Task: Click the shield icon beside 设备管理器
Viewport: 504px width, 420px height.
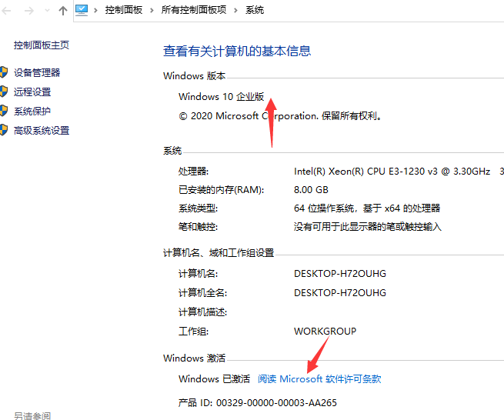Action: [x=4, y=73]
